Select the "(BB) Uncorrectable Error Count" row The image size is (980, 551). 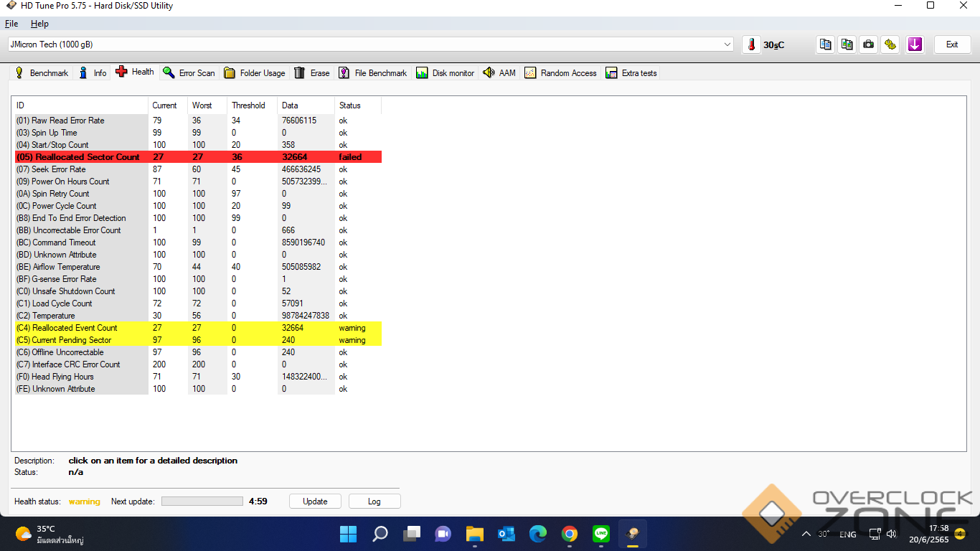coord(198,230)
